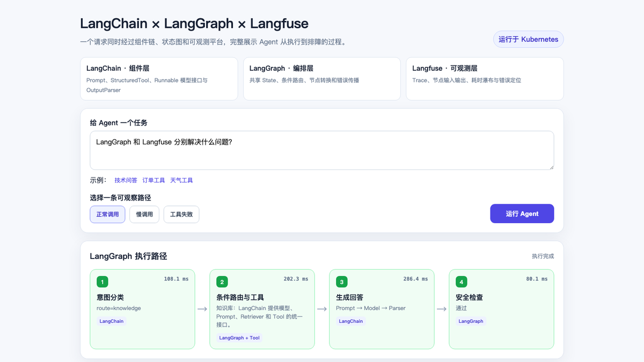Click LangChain tag in 生成回答 card
The height and width of the screenshot is (362, 644).
[x=351, y=321]
